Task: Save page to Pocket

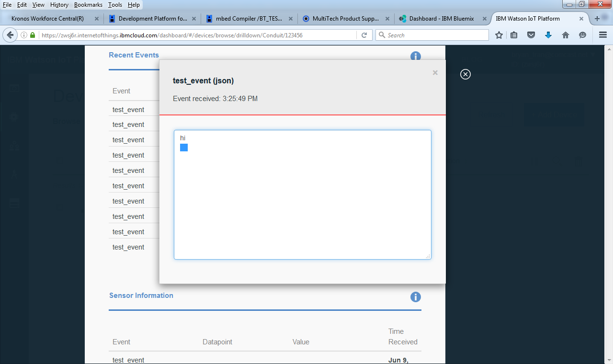Action: 531,35
